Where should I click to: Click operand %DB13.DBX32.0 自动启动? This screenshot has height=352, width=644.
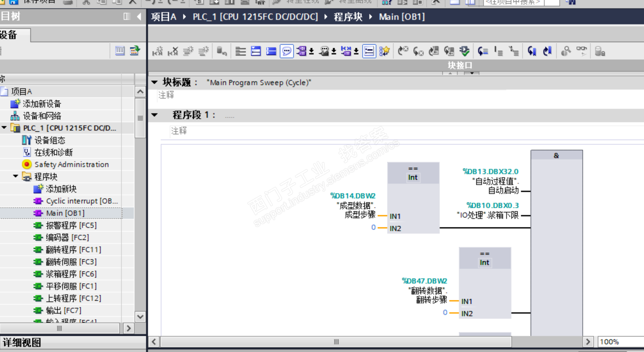pyautogui.click(x=490, y=181)
